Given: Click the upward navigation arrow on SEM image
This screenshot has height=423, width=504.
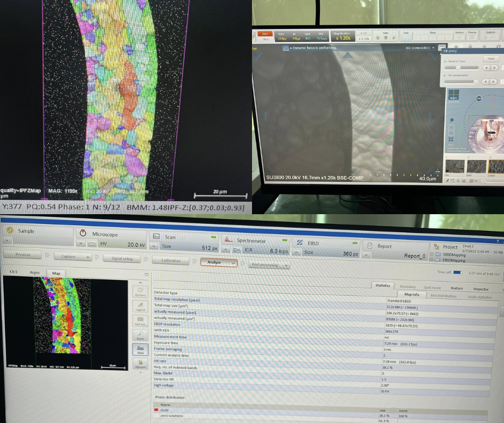Looking at the screenshot, I should (x=347, y=56).
